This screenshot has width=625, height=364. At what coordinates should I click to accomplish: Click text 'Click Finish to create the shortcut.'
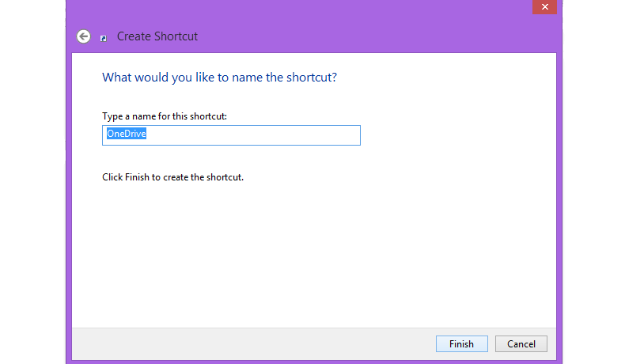coord(172,177)
